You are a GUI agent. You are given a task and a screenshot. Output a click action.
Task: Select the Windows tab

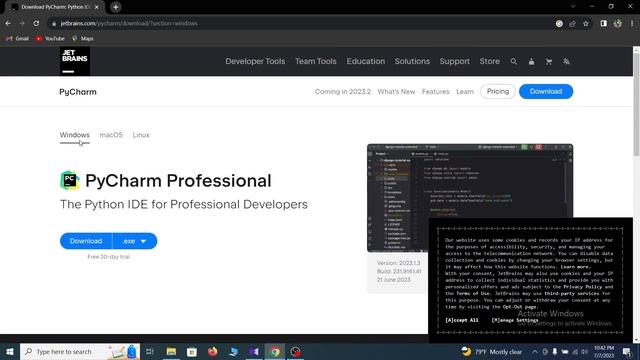coord(75,135)
